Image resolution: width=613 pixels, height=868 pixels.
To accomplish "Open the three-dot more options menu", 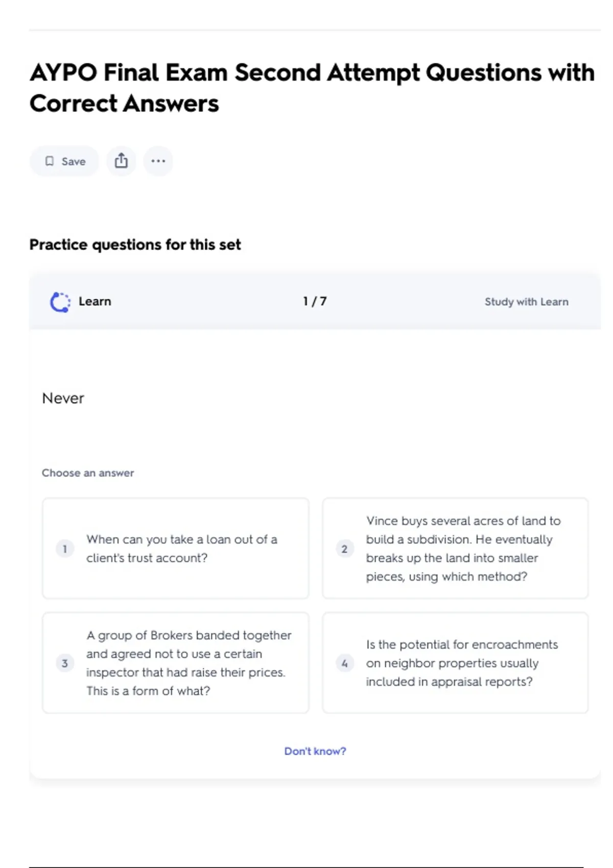I will [158, 161].
